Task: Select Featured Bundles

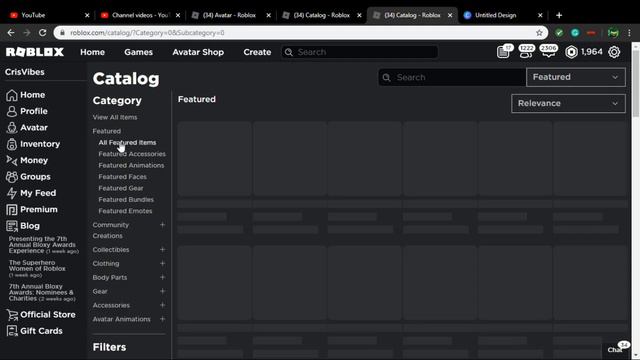Action: 126,200
